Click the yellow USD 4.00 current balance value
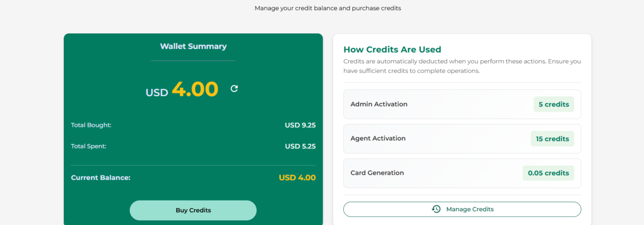The height and width of the screenshot is (225, 644). [x=297, y=178]
